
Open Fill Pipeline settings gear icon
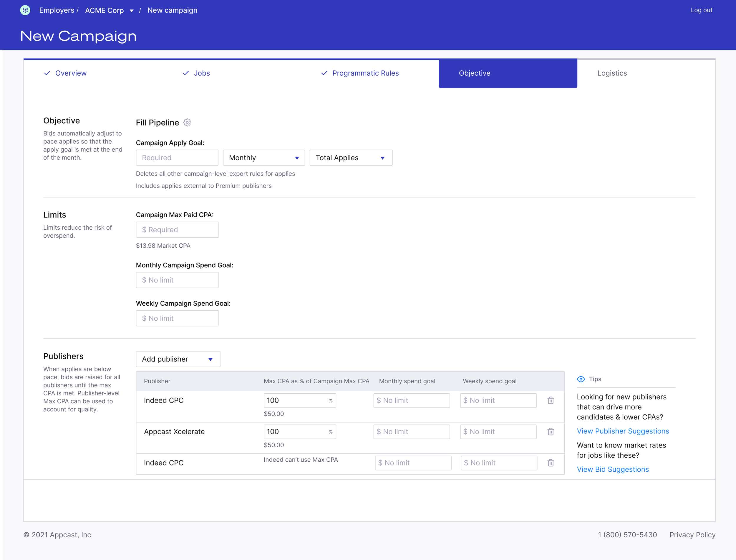coord(187,123)
